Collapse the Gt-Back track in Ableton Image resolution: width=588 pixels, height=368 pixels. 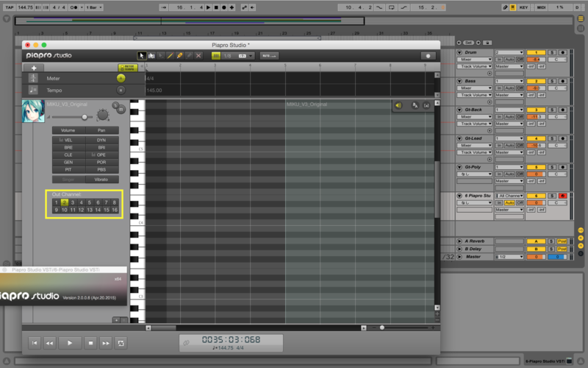pyautogui.click(x=460, y=110)
